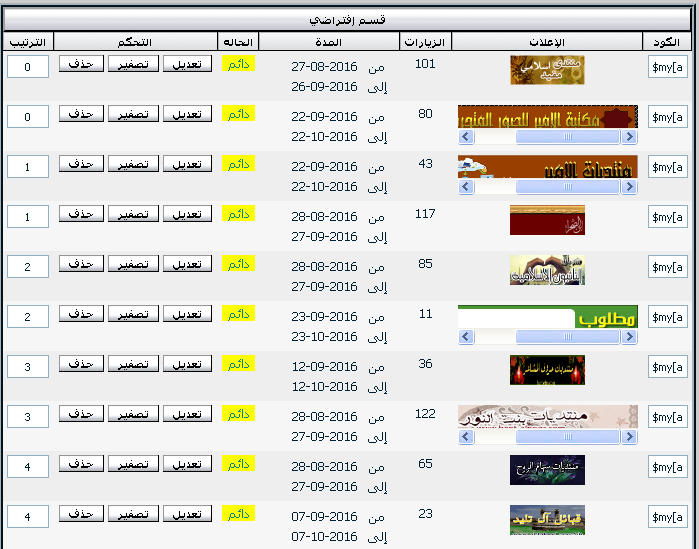The height and width of the screenshot is (549, 699).
Task: Edit (تعديل) the ad with 36 visits
Action: [187, 363]
